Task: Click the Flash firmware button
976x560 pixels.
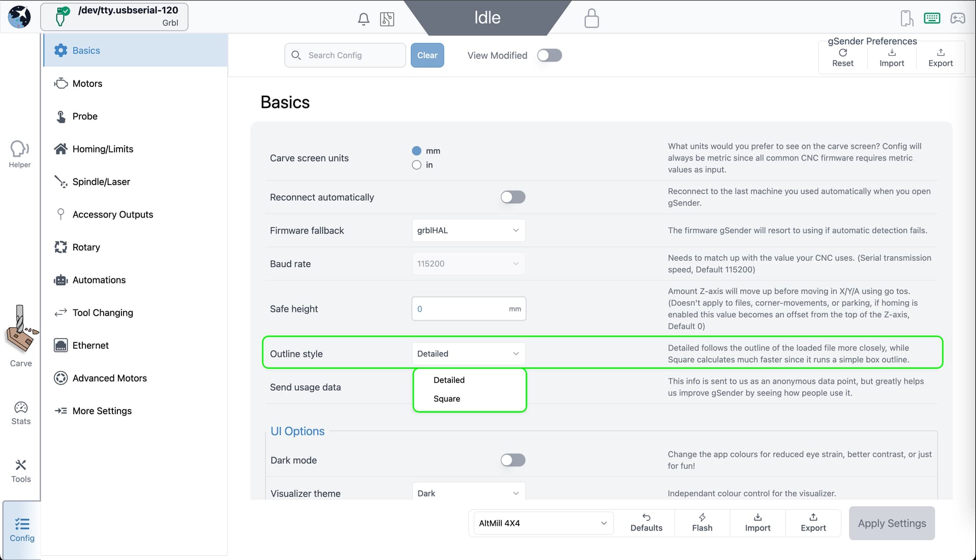Action: (702, 522)
